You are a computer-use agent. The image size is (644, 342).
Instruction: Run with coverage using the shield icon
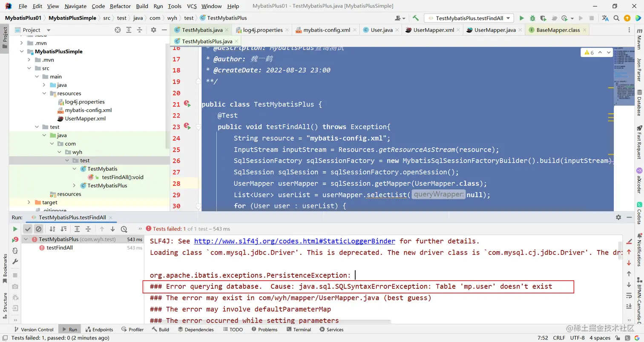543,18
